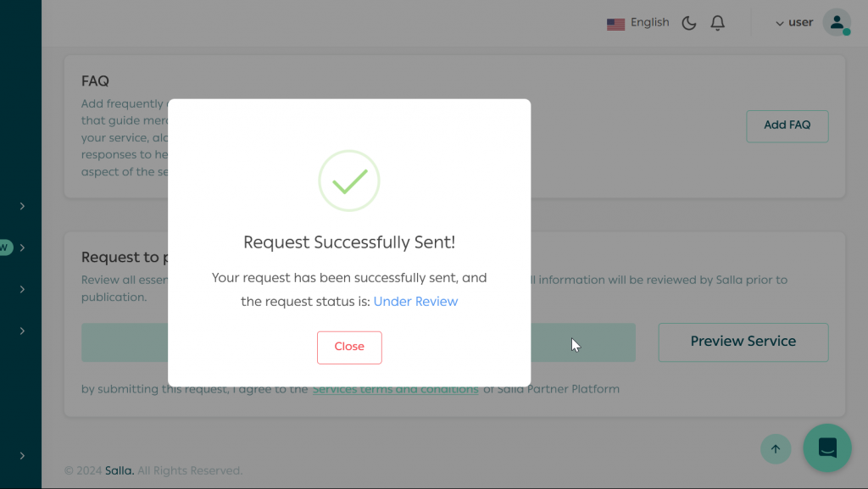The image size is (868, 489).
Task: Click the Salla link in the footer
Action: [x=119, y=470]
